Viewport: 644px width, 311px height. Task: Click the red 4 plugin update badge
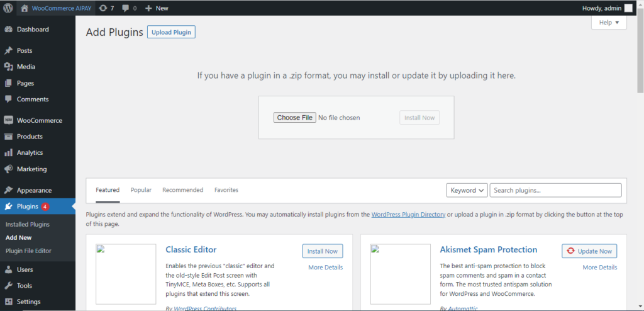point(45,206)
